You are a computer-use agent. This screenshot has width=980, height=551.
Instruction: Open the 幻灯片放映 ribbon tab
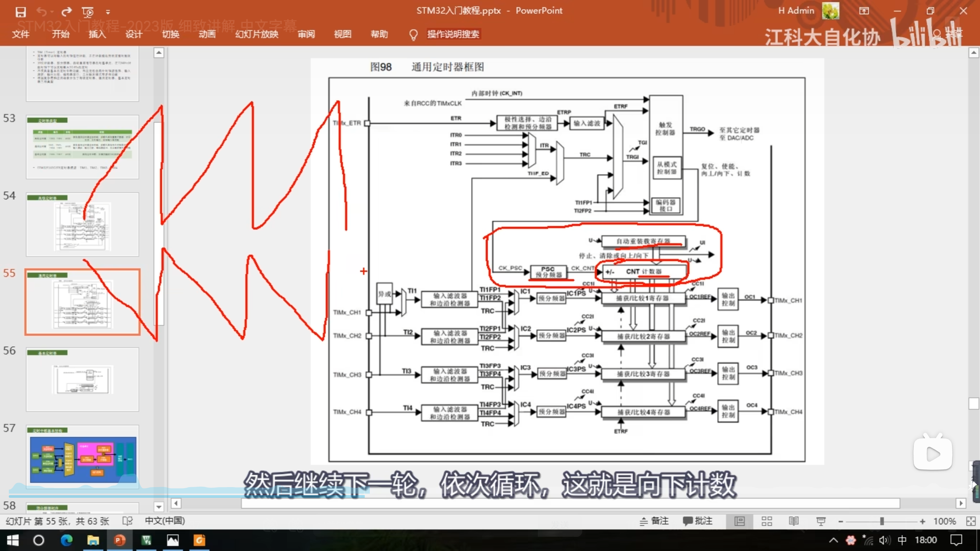click(256, 34)
